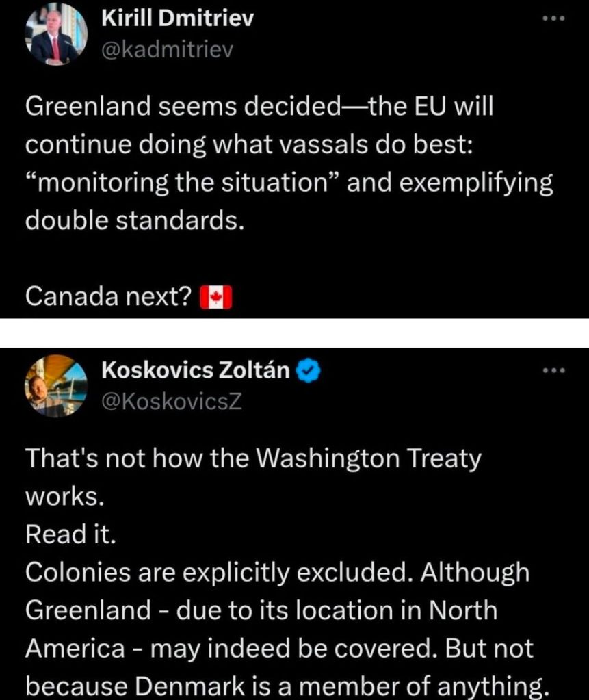Screen dimensions: 589x700
Task: Select the "Canada next?" text line
Action: [107, 296]
